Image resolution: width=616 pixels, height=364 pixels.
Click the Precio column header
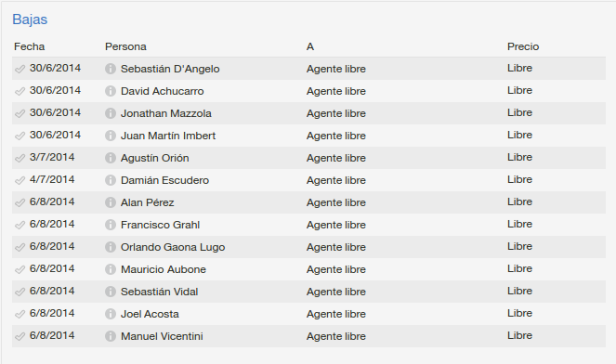tap(523, 46)
